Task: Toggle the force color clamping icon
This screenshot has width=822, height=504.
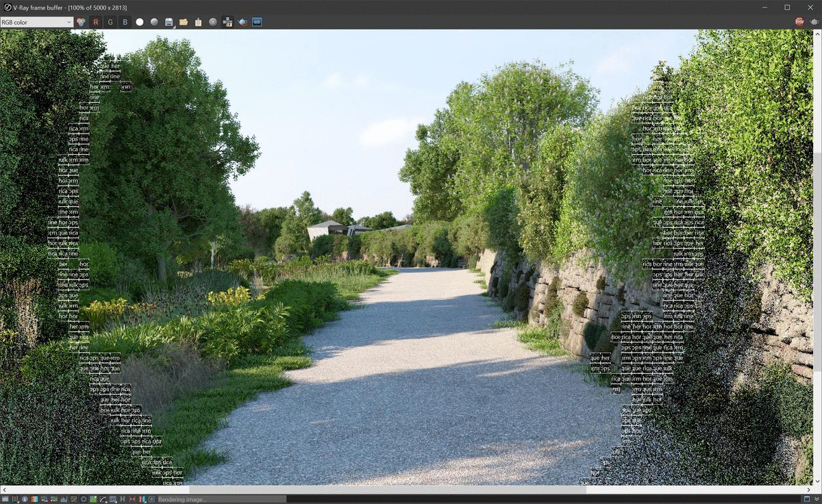Action: pyautogui.click(x=14, y=499)
